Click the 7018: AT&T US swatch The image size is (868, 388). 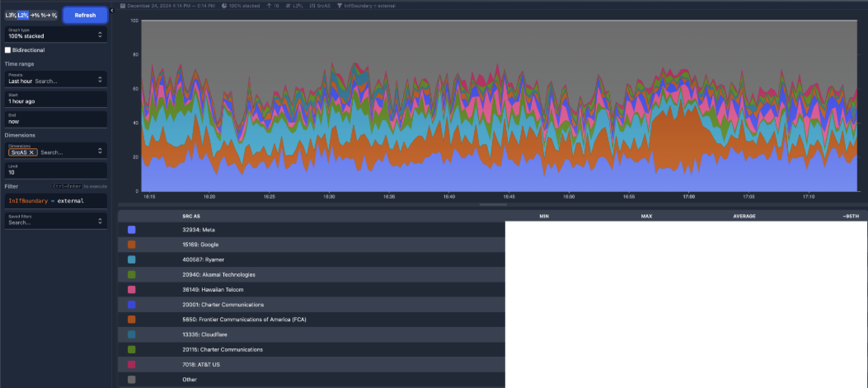[131, 365]
